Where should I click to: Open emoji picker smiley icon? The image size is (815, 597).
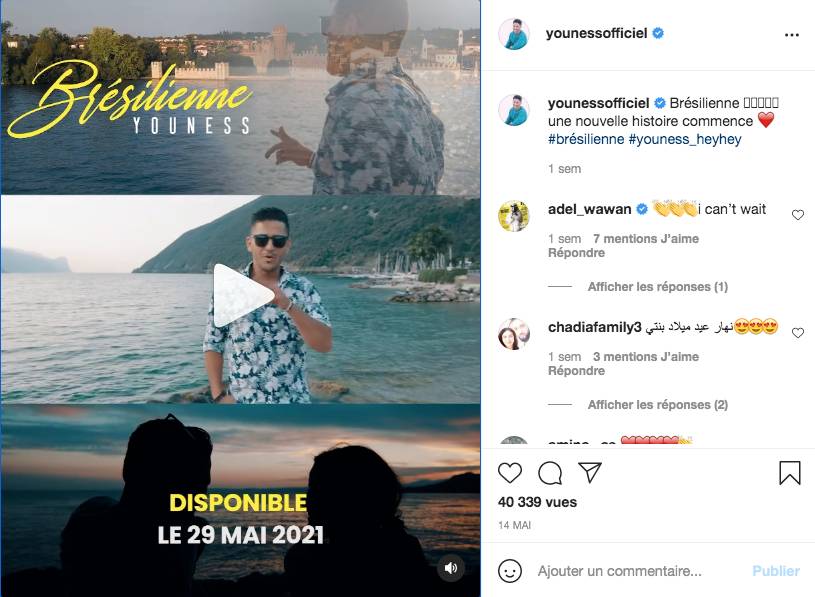(509, 571)
